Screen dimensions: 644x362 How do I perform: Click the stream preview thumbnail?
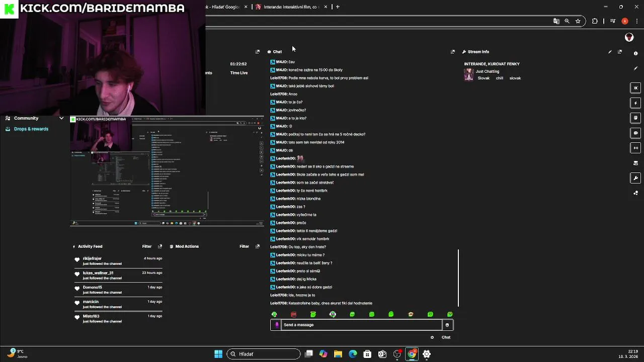pyautogui.click(x=167, y=171)
